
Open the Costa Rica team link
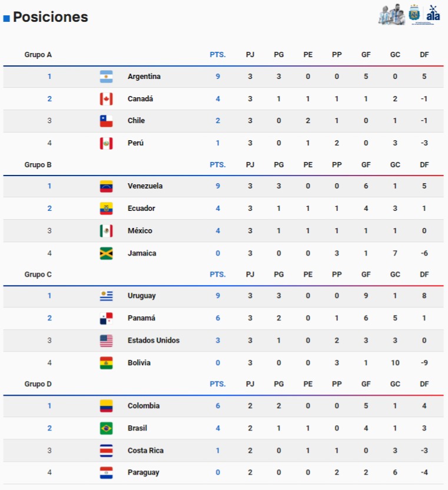145,451
